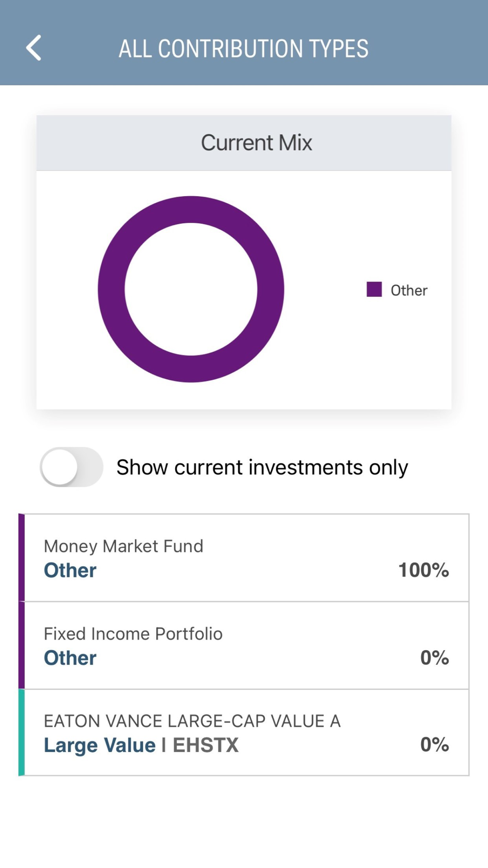Image resolution: width=488 pixels, height=868 pixels.
Task: Tap the 100% allocation value
Action: click(x=423, y=570)
